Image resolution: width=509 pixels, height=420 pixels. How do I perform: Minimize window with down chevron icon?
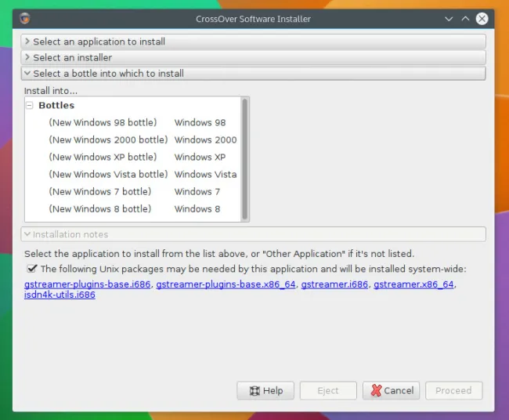(x=449, y=19)
